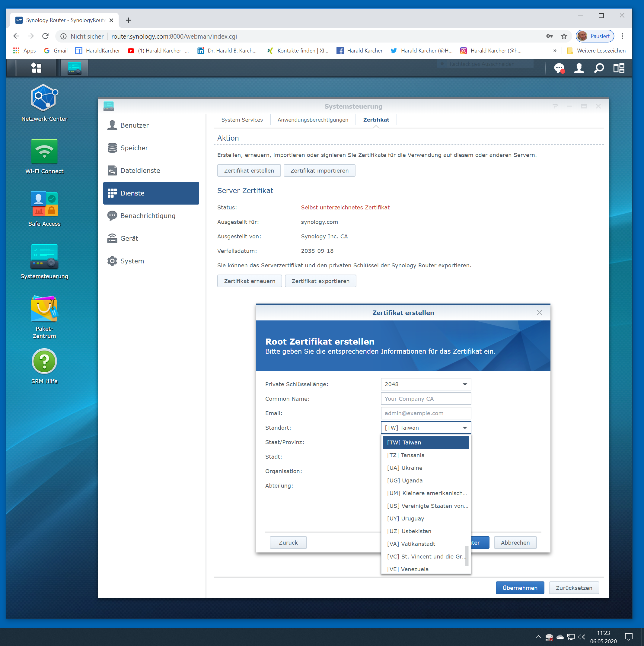Select [US] Vereinigte Staaten from the list
Screen dimensions: 644x646
click(x=427, y=506)
